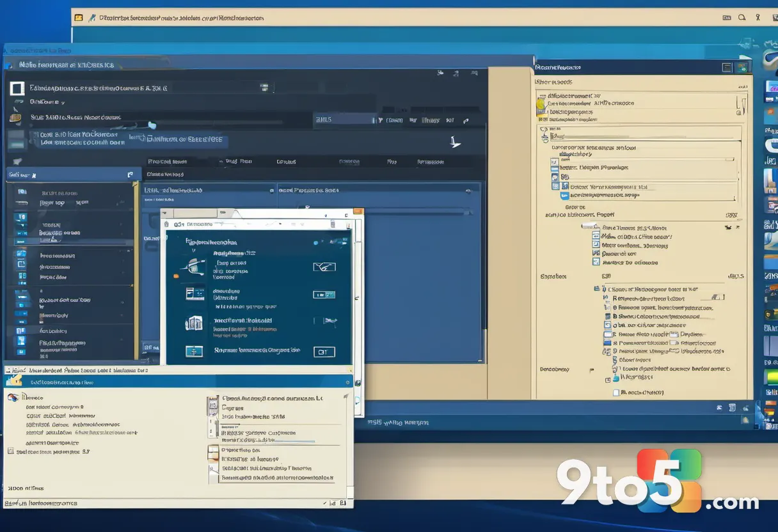Click the green-tinted icon in the beige panel's title bar
This screenshot has height=532, width=778.
[x=743, y=67]
